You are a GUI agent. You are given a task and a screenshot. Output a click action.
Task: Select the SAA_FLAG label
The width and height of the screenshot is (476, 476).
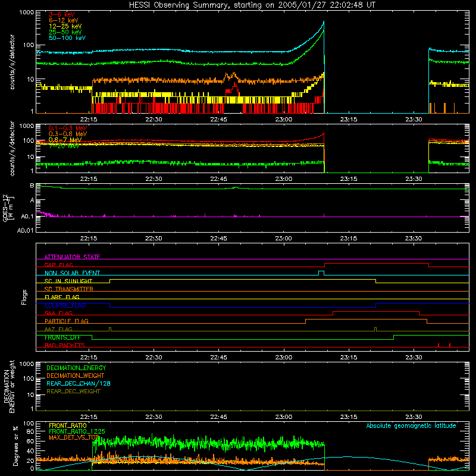(x=58, y=313)
